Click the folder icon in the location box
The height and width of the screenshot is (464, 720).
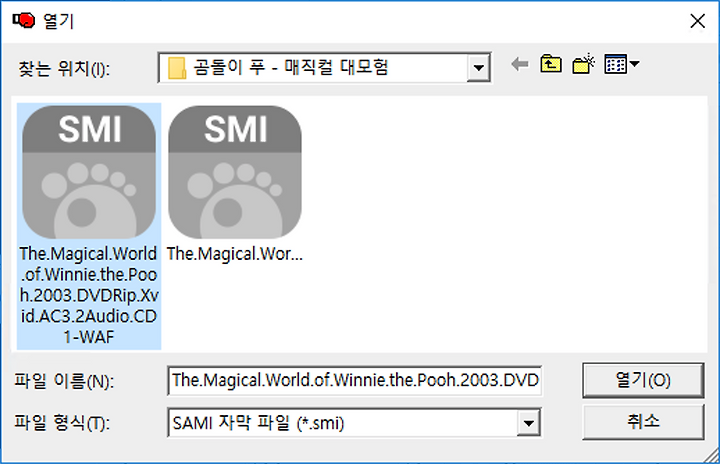[x=177, y=68]
